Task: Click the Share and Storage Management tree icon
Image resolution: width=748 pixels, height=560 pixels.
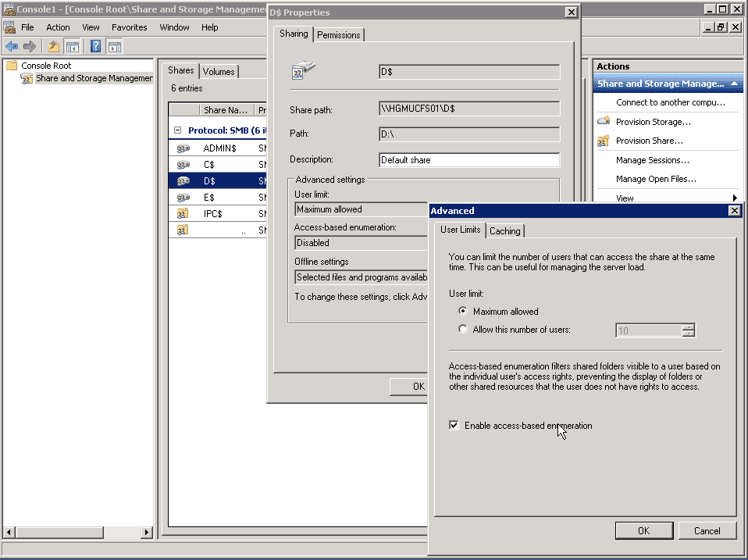Action: (27, 78)
